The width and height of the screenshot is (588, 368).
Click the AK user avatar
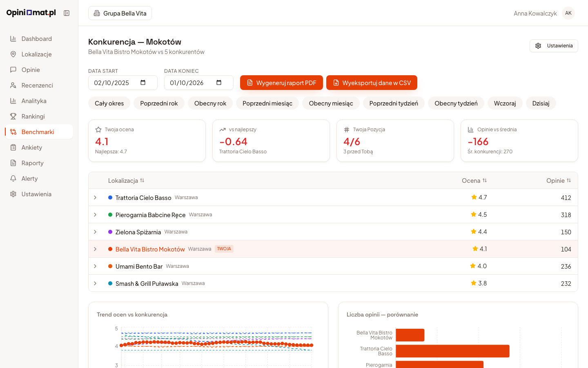[x=568, y=13]
